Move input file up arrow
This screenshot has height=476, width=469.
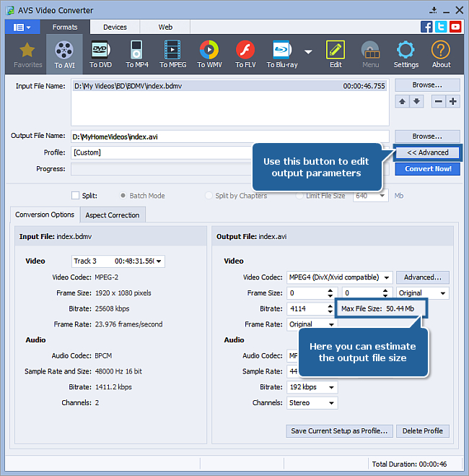(x=402, y=101)
